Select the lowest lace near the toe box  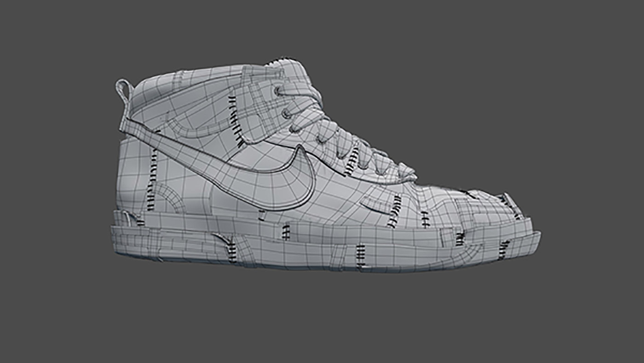pyautogui.click(x=405, y=173)
